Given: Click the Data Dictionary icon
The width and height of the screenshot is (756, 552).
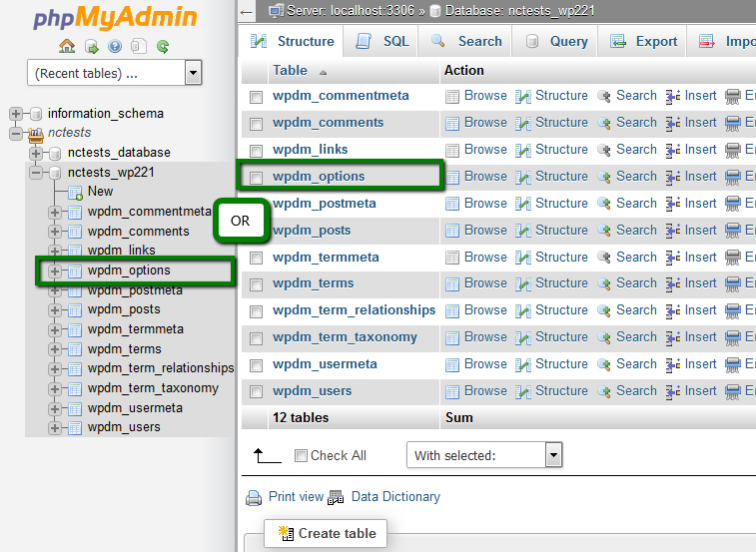Looking at the screenshot, I should (x=336, y=497).
